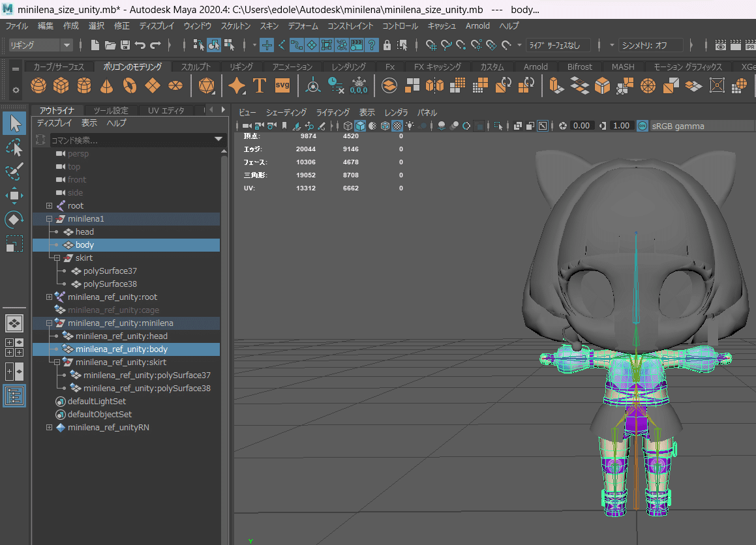Create a polygon cylinder from shelf

[84, 86]
